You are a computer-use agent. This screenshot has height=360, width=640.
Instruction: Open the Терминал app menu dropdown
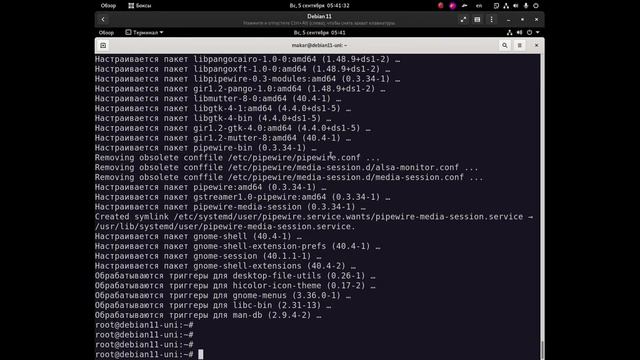tap(144, 33)
